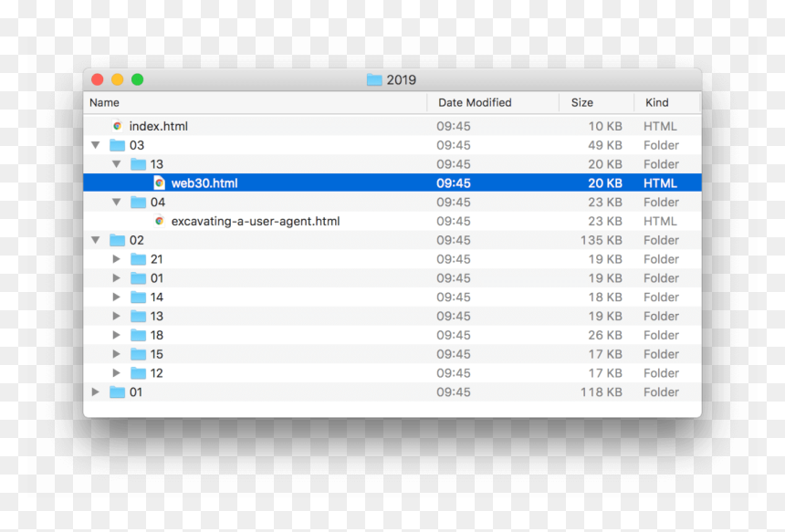Collapse the 04 folder
This screenshot has height=532, width=785.
(x=117, y=203)
